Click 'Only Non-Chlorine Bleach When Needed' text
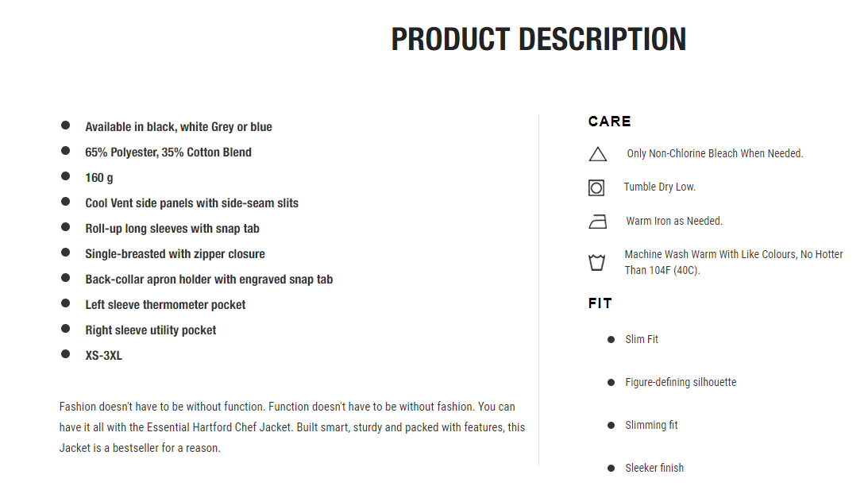 715,153
